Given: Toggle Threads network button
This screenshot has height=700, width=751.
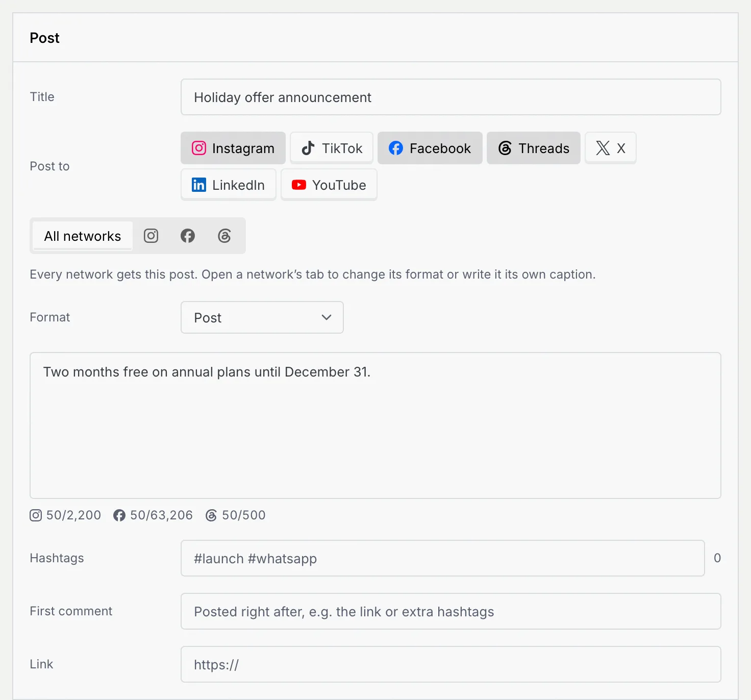Looking at the screenshot, I should click(534, 148).
